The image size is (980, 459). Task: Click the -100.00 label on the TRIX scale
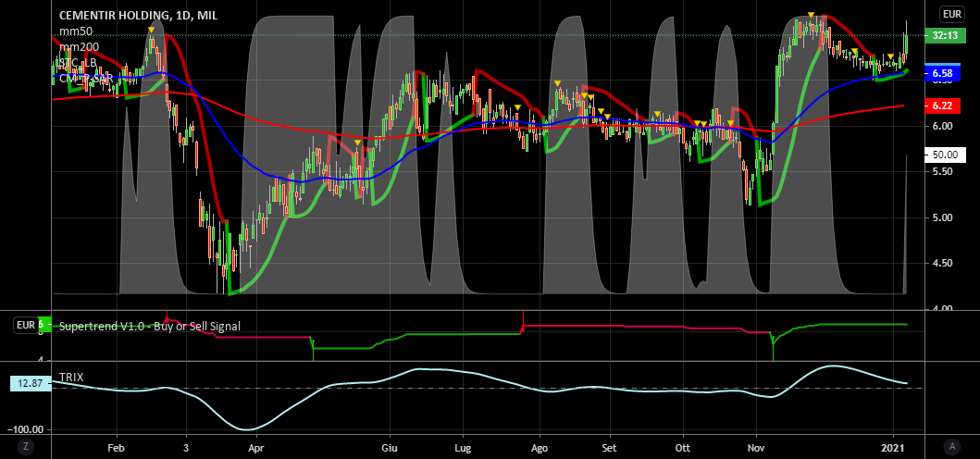tap(29, 429)
